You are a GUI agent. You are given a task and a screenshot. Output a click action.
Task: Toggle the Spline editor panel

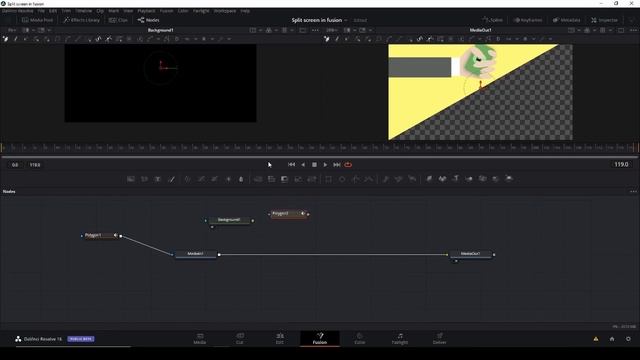492,20
